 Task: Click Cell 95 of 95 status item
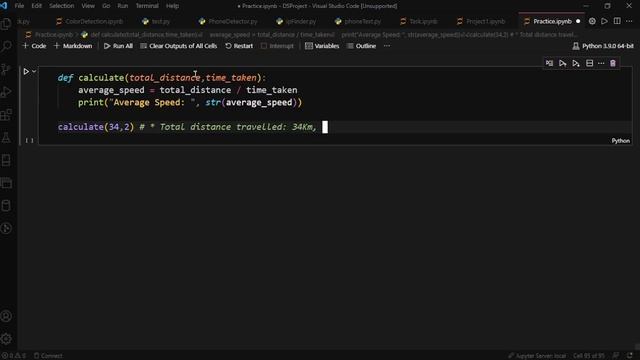[x=589, y=356]
